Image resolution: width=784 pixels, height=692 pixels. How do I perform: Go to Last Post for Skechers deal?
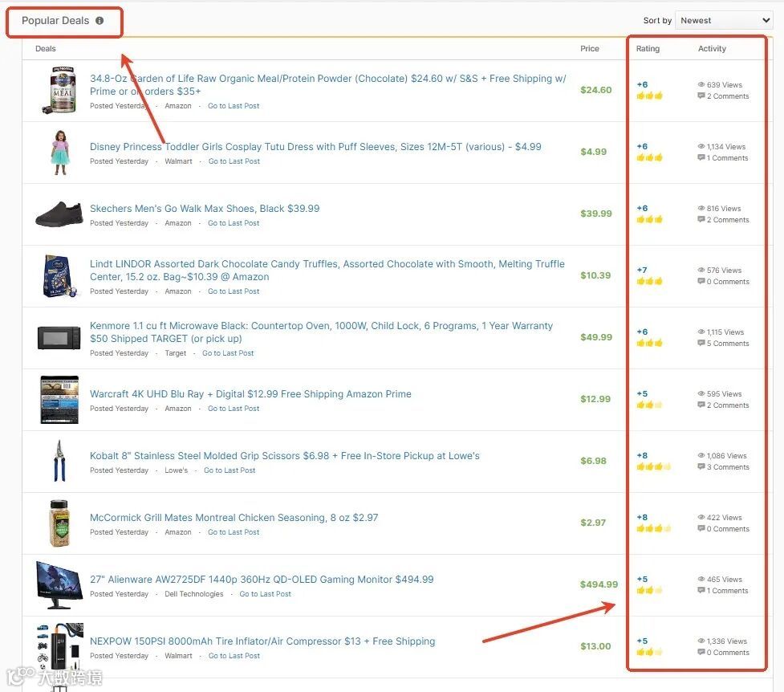pyautogui.click(x=234, y=223)
